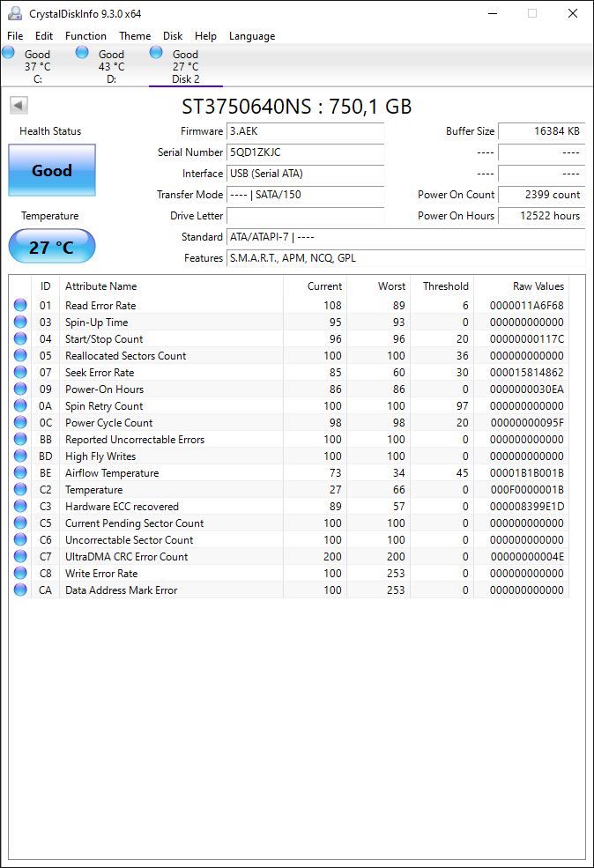Click the Firmware field showing 3.AEK

pos(305,131)
